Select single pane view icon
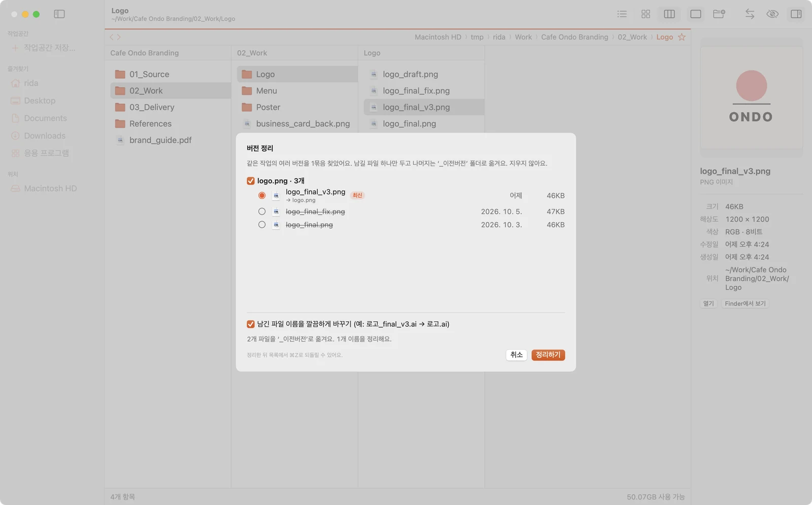The height and width of the screenshot is (505, 812). point(696,14)
